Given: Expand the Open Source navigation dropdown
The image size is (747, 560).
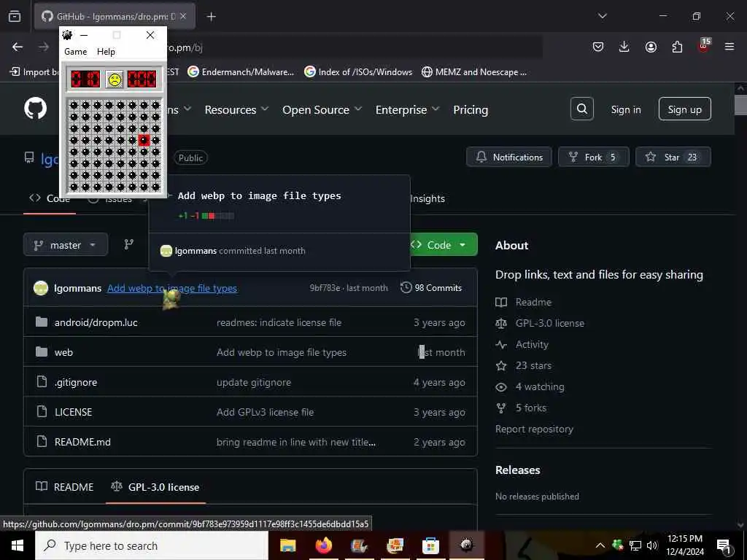Looking at the screenshot, I should [322, 109].
